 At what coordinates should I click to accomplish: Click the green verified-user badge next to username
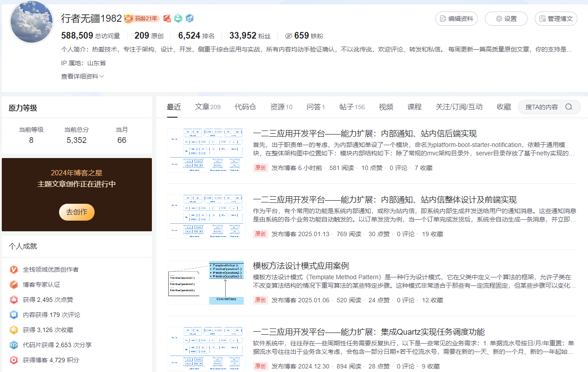pos(178,18)
